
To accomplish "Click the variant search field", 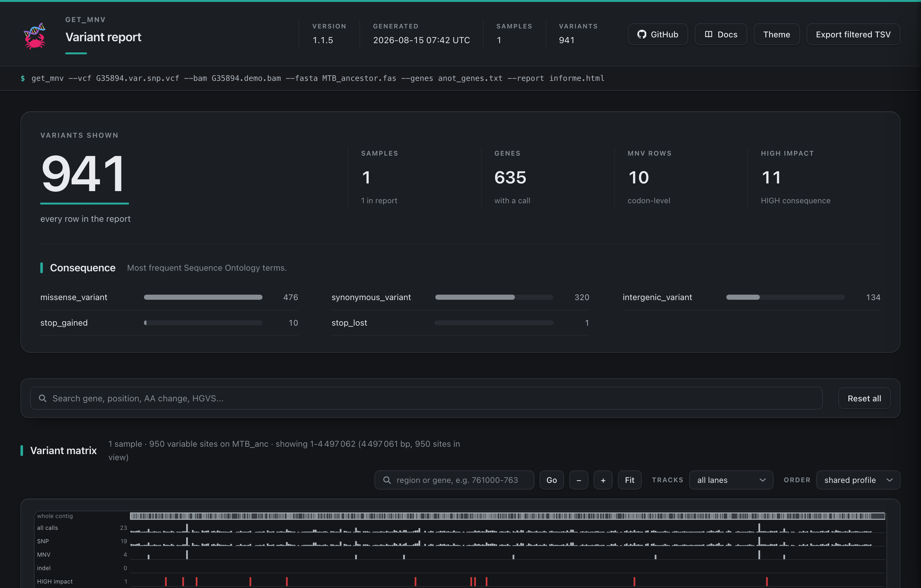I will pos(426,398).
